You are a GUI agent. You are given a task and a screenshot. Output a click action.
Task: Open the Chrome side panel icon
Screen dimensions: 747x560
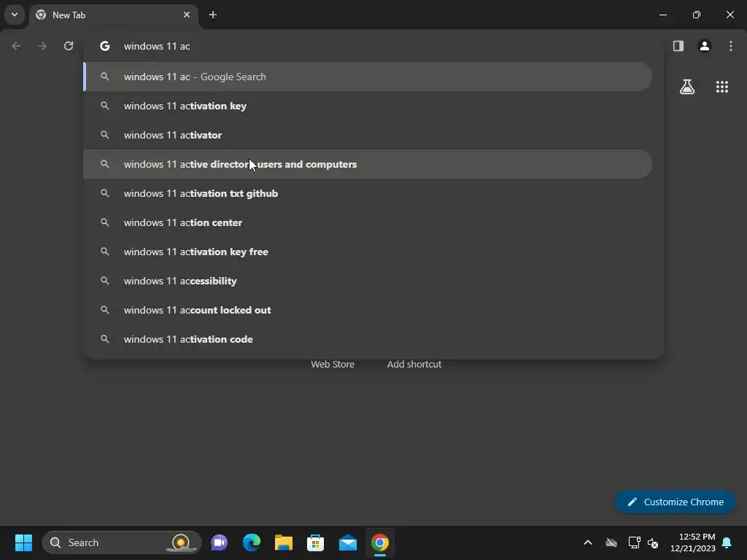tap(678, 46)
